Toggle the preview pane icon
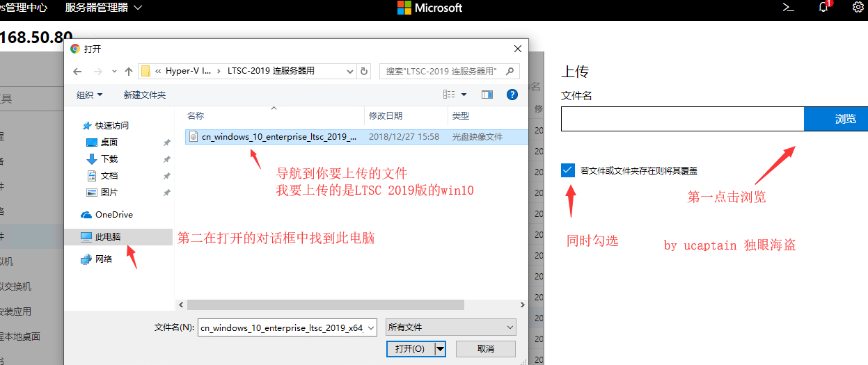The width and height of the screenshot is (868, 365). pos(487,95)
